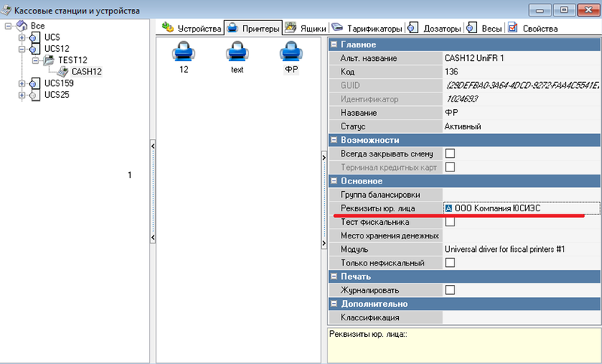The width and height of the screenshot is (602, 364).
Task: Collapse the UCS12 tree node
Action: click(x=22, y=49)
